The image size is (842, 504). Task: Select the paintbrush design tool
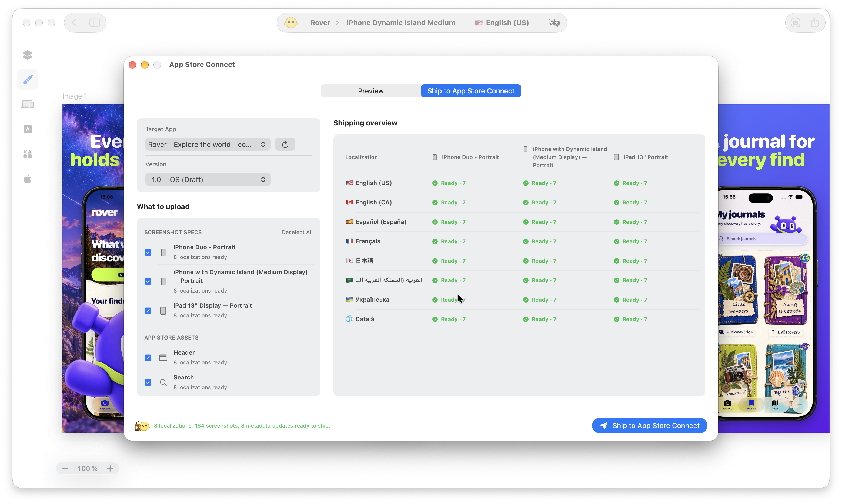[28, 79]
